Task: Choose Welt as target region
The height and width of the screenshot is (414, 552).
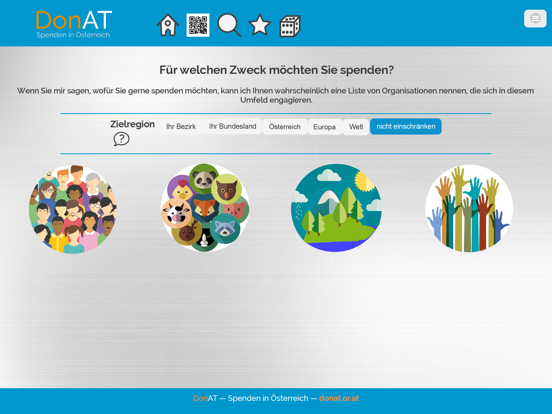Action: tap(356, 126)
